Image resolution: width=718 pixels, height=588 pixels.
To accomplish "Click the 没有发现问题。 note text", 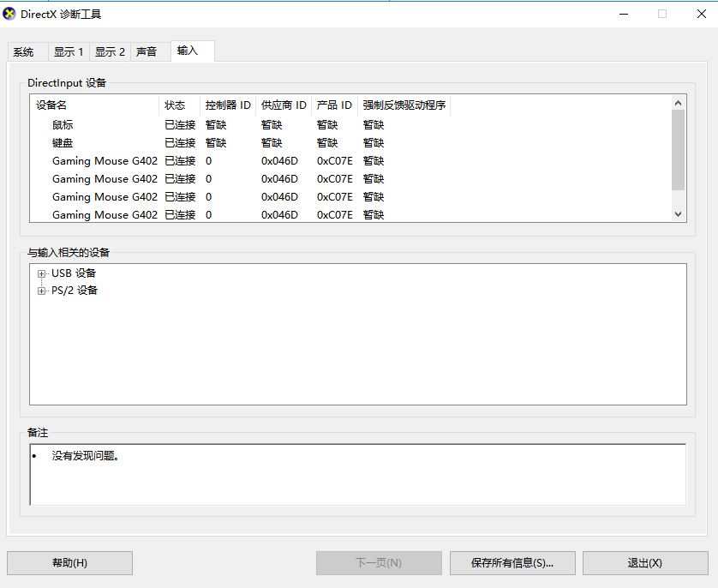I will tap(86, 456).
